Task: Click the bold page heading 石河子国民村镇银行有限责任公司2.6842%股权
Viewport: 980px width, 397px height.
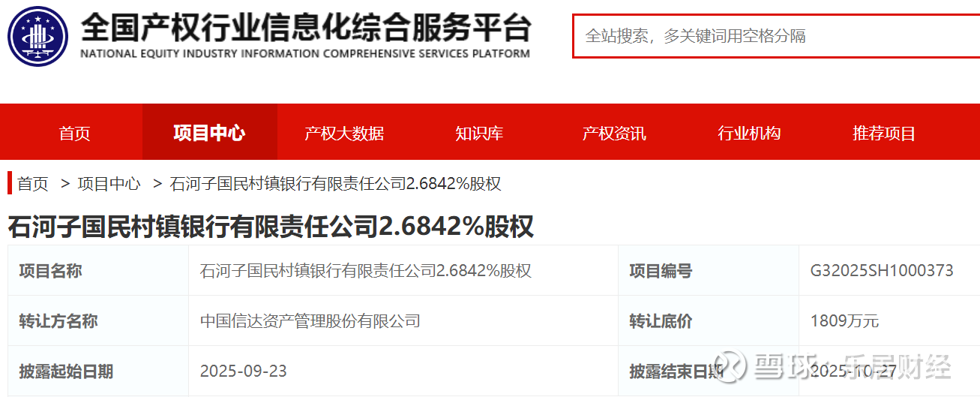Action: click(x=271, y=226)
